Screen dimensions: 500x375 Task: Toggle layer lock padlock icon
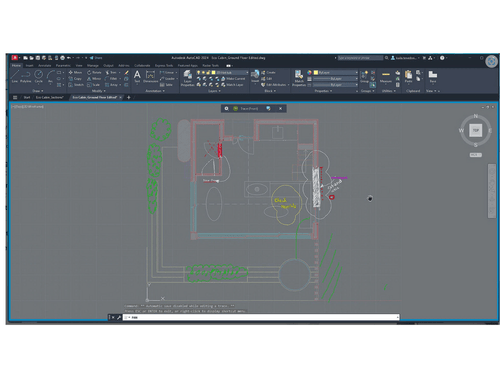click(x=208, y=72)
